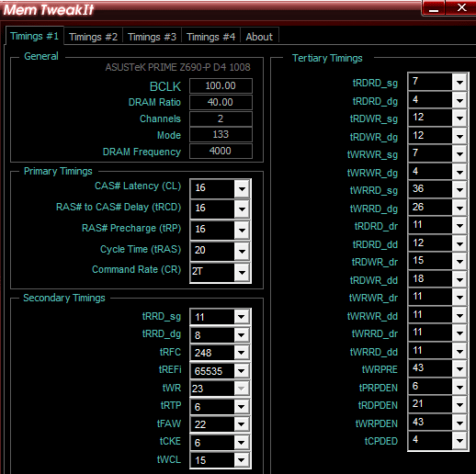Viewport: 476px width, 474px height.
Task: Open the About tab
Action: (259, 37)
